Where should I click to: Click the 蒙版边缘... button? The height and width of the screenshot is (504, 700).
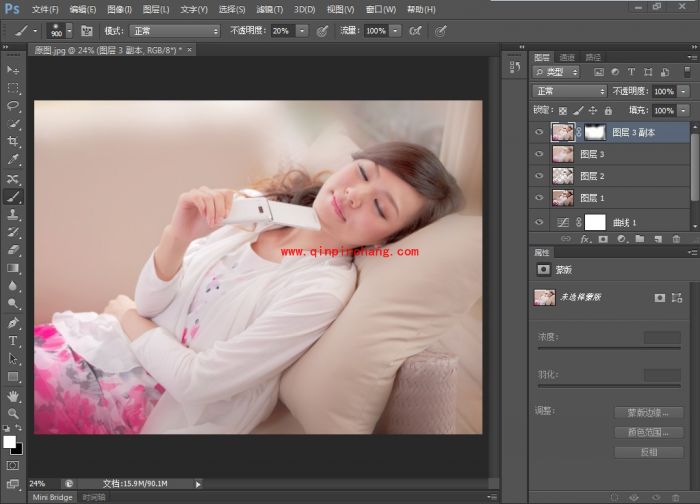648,413
